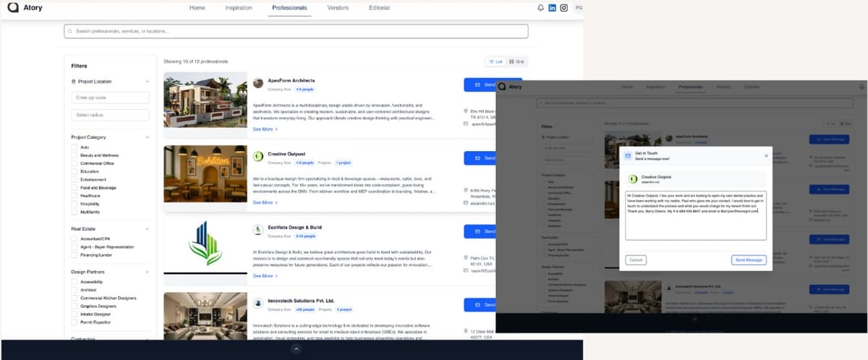868x360 pixels.
Task: Open the Inspiration tab in main window
Action: coord(239,8)
